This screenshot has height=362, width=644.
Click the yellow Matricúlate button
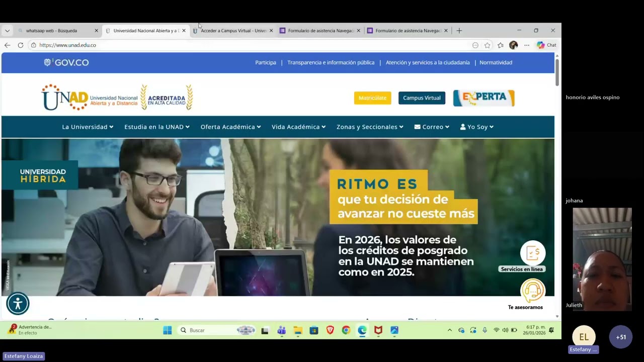(372, 98)
